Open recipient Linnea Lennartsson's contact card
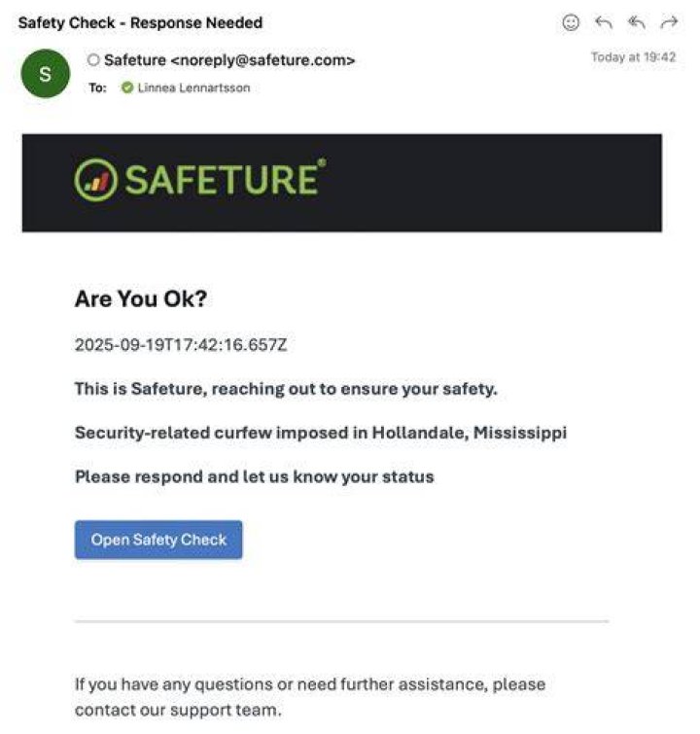 coord(193,87)
